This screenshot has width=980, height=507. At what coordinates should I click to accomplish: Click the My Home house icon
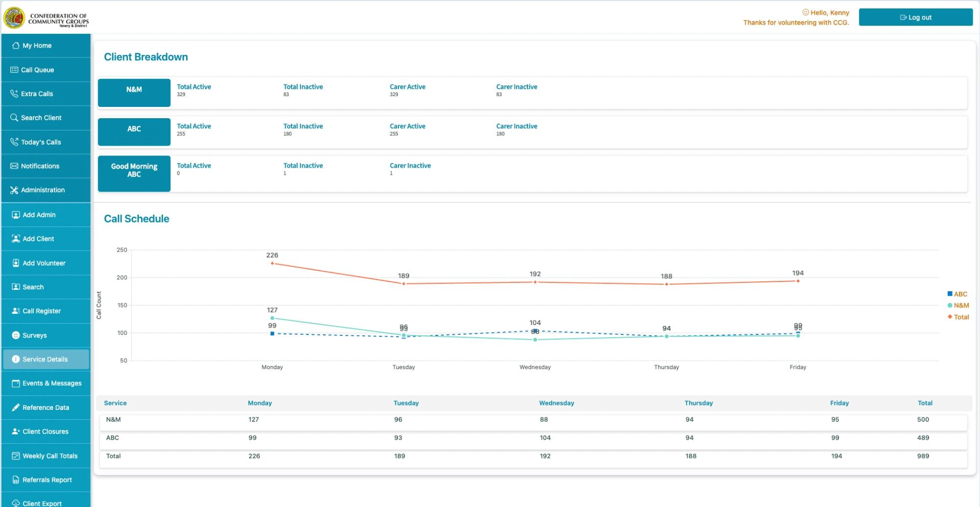16,46
